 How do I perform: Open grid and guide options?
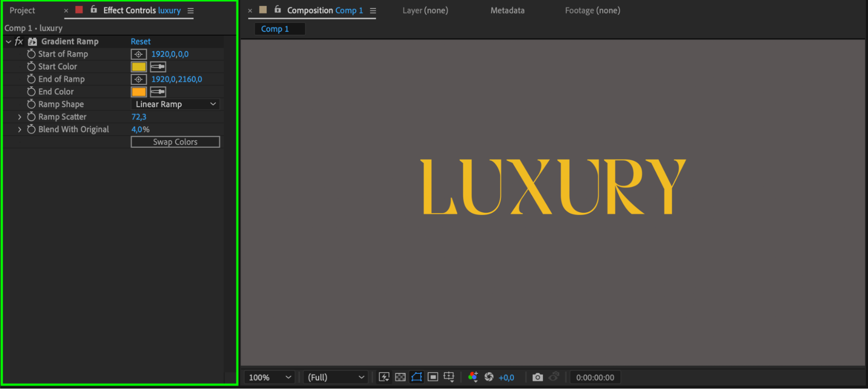[x=449, y=377]
